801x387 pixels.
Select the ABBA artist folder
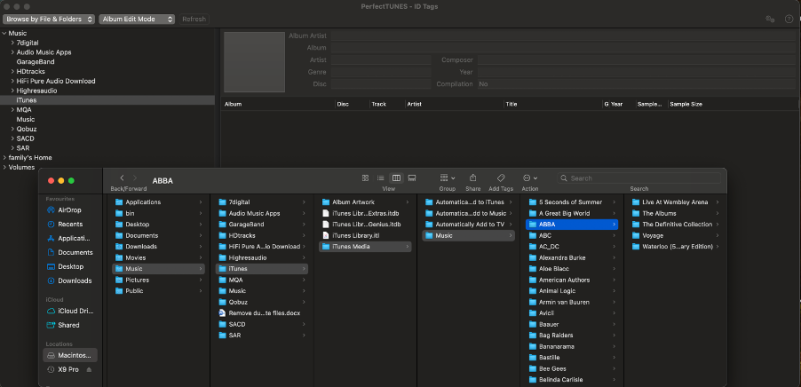pyautogui.click(x=572, y=224)
